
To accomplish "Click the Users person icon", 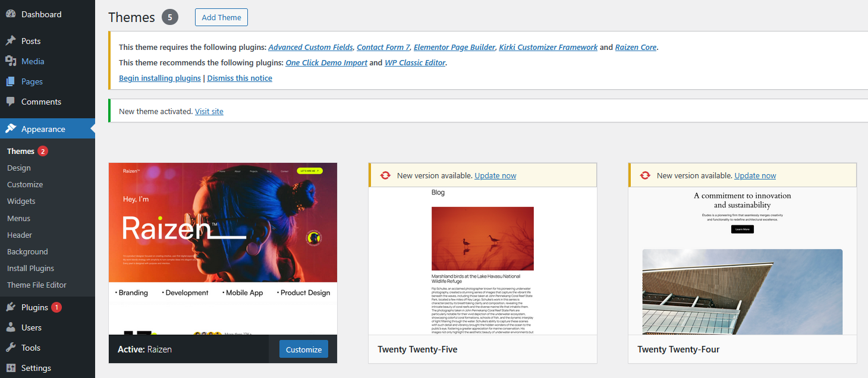I will pyautogui.click(x=11, y=327).
